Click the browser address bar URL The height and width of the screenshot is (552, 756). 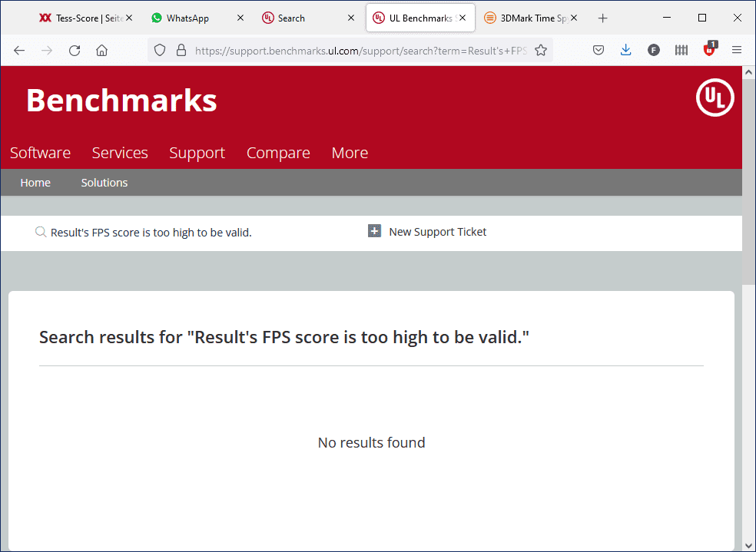point(360,51)
